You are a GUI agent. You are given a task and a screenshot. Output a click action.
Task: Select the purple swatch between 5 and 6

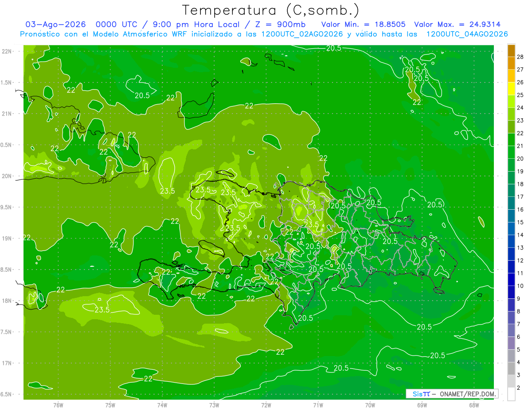[x=511, y=343]
